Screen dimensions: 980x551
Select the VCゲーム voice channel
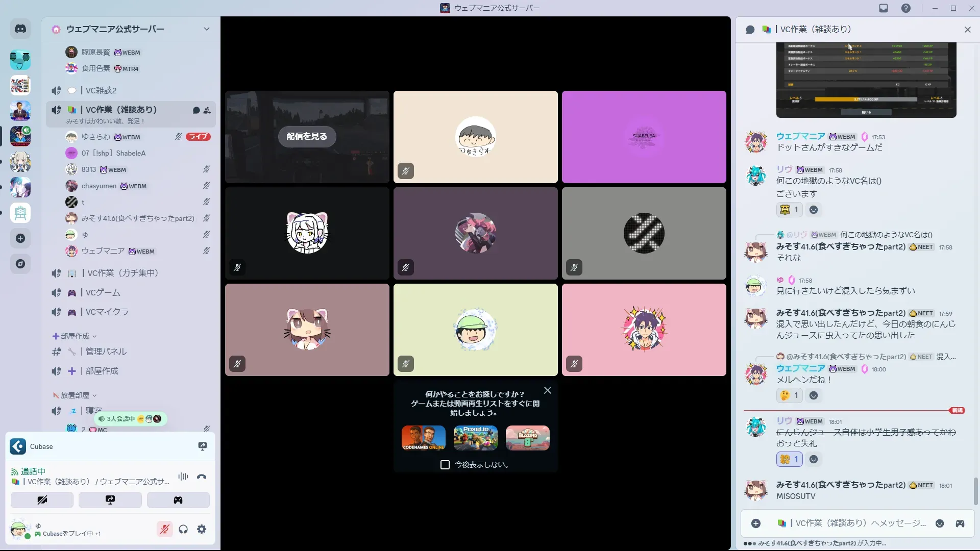tap(103, 293)
